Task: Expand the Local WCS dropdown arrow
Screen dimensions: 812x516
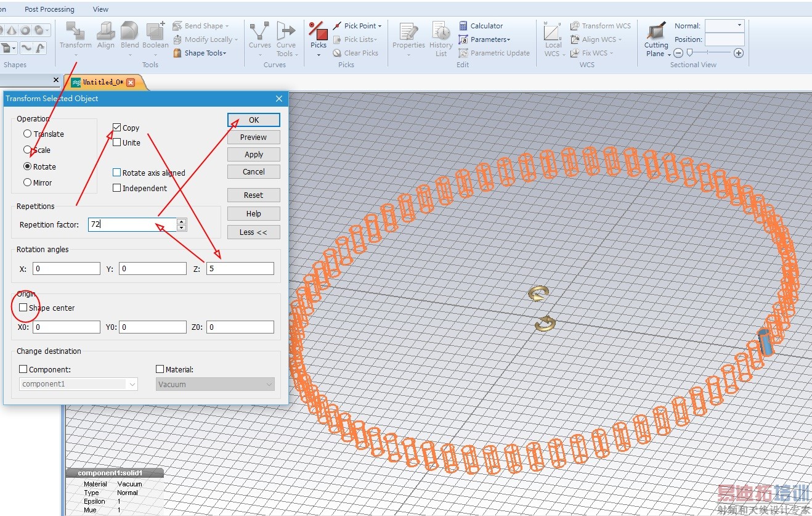Action: pyautogui.click(x=564, y=54)
